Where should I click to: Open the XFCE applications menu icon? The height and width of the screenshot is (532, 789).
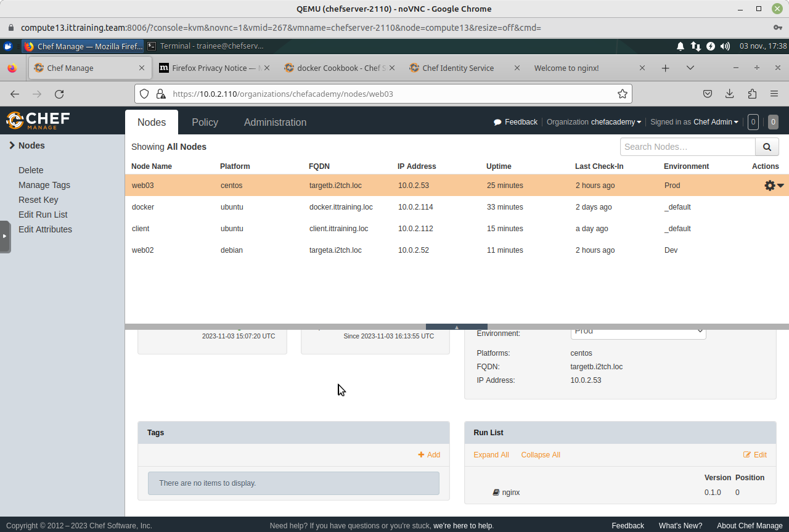(x=8, y=46)
